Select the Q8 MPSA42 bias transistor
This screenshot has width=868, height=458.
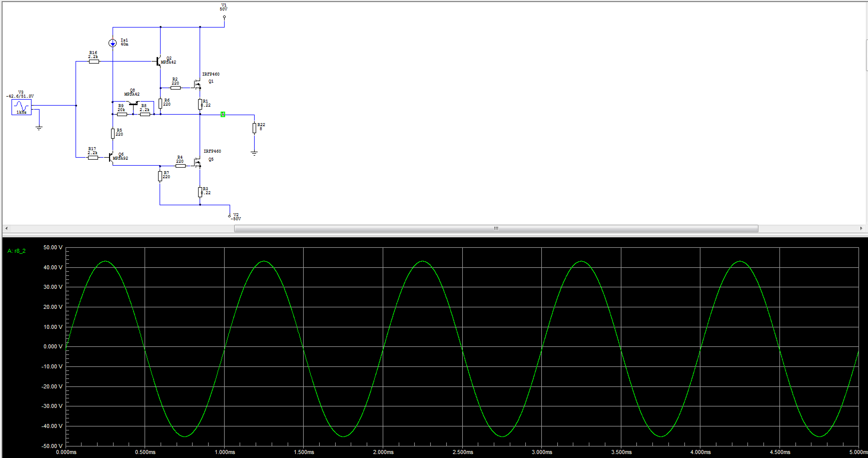click(x=133, y=104)
